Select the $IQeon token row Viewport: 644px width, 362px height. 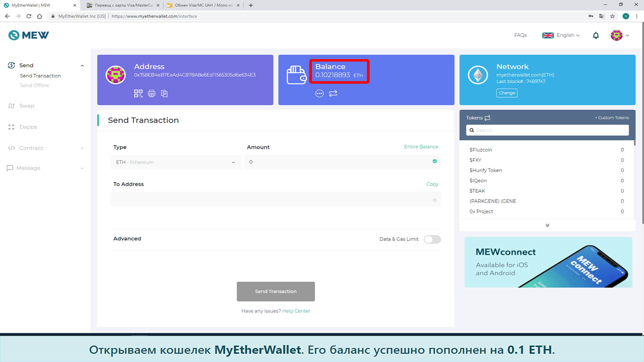[x=546, y=181]
